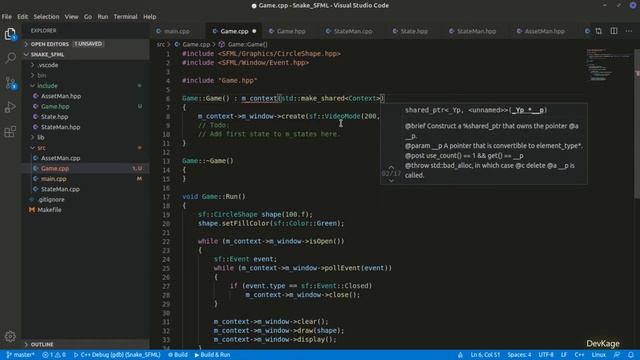This screenshot has width=640, height=360.
Task: Start C++ Debug (gdb) from status bar
Action: pyautogui.click(x=117, y=355)
